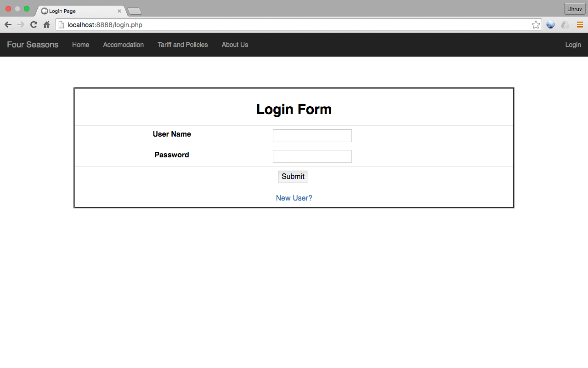Open the Dhruv profile button

tap(574, 9)
